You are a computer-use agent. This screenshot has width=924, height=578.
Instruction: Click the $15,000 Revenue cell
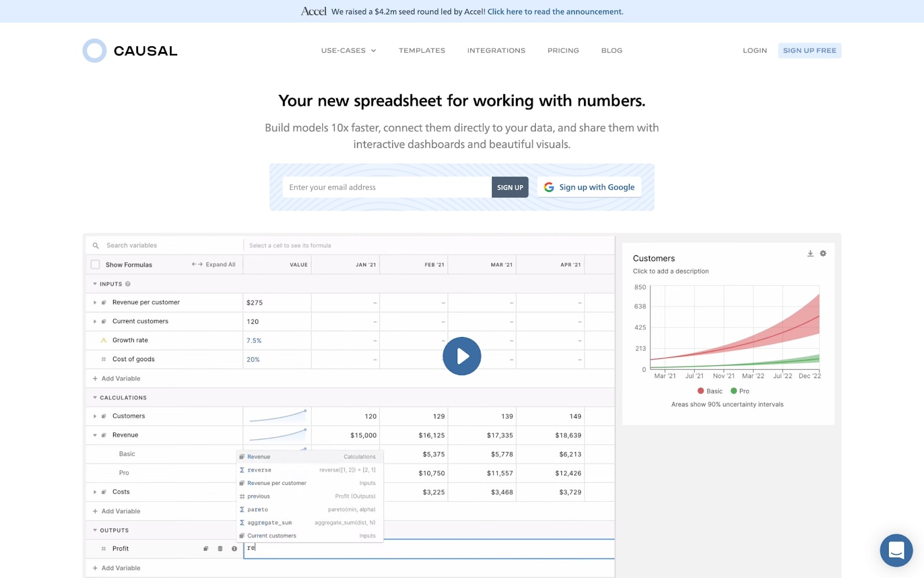click(345, 435)
